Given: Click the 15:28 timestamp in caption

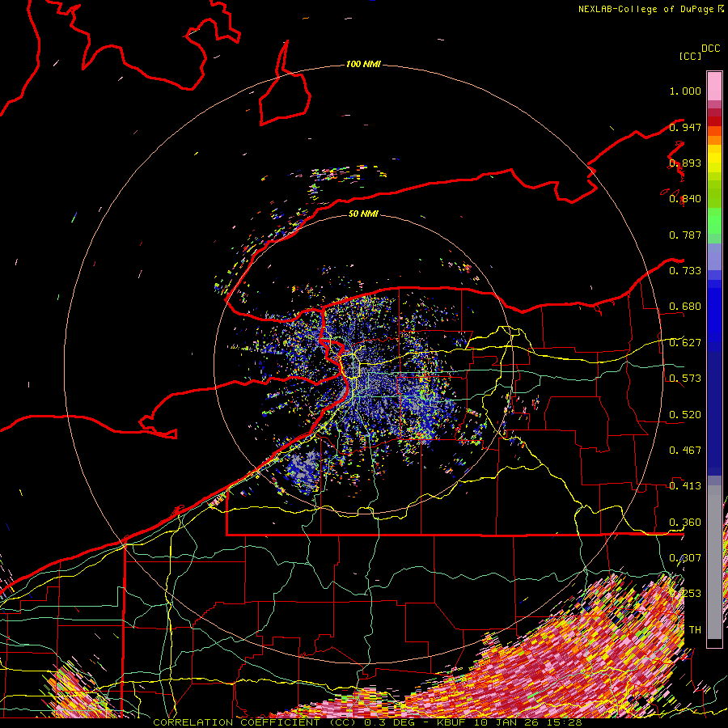Looking at the screenshot, I should pos(565,722).
